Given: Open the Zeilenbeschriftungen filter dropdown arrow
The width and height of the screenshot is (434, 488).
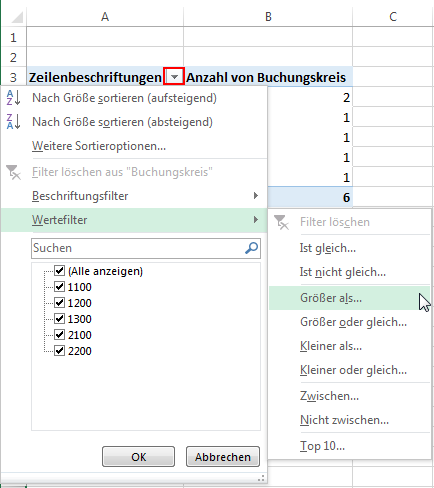Looking at the screenshot, I should tap(174, 77).
